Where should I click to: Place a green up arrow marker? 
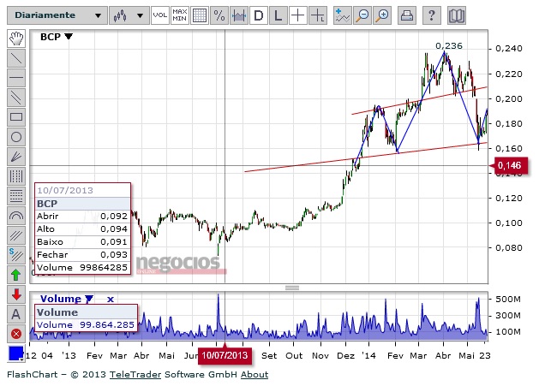point(16,275)
